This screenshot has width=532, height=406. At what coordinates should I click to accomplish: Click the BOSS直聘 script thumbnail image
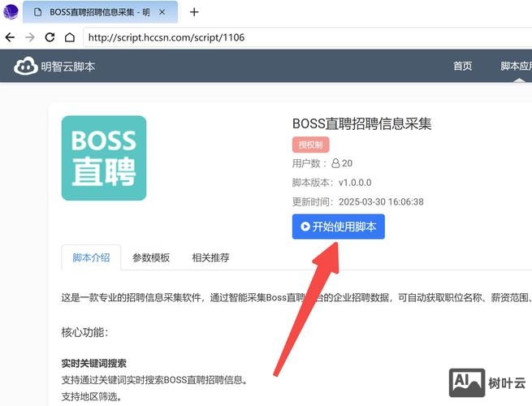(x=104, y=158)
